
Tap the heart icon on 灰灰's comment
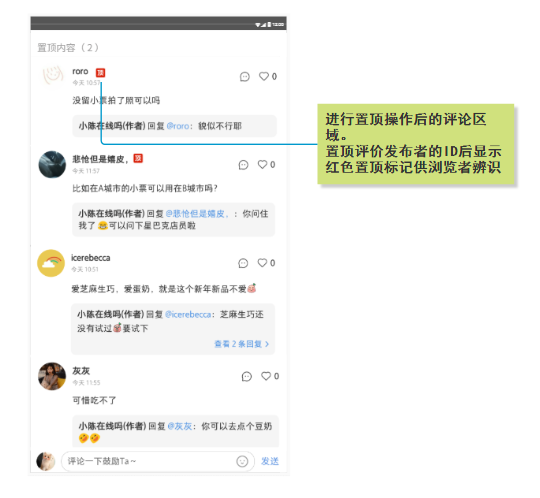click(266, 376)
